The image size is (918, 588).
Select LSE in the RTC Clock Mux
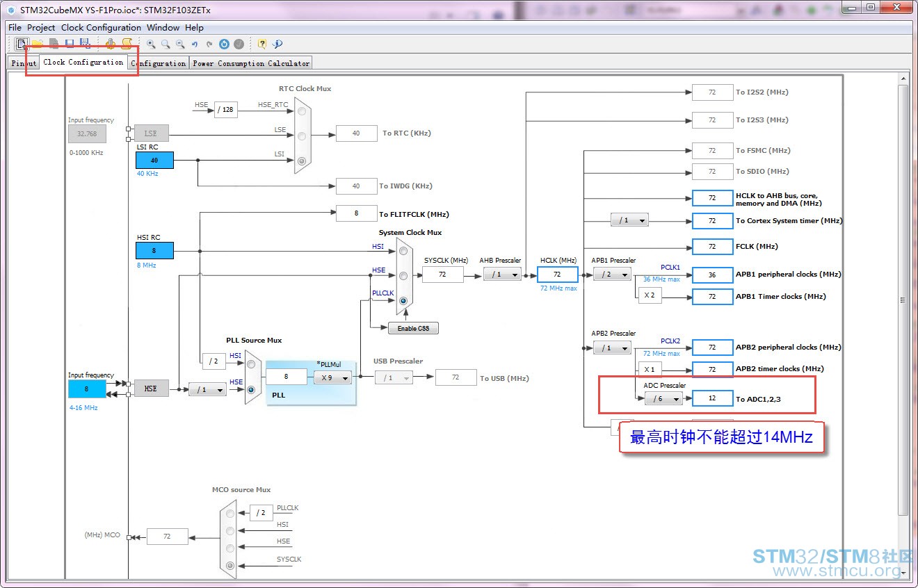coord(301,136)
